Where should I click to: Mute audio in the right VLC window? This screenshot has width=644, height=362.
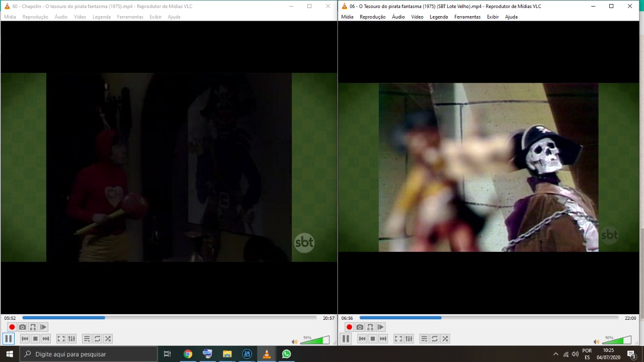pyautogui.click(x=596, y=342)
